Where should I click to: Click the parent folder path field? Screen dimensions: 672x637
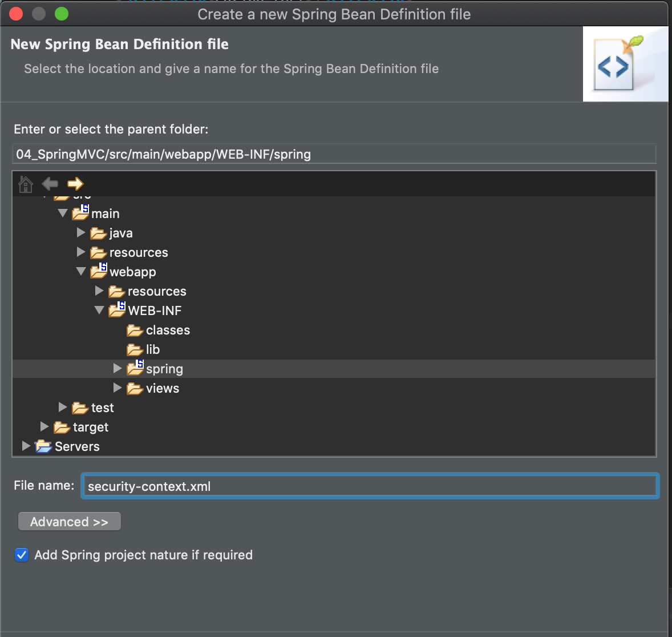tap(334, 154)
